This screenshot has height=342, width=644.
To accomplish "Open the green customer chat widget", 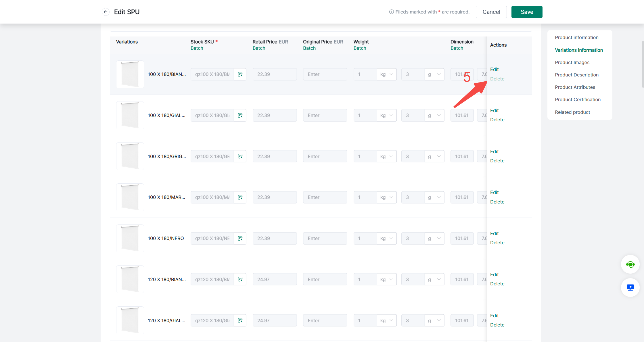I will pyautogui.click(x=630, y=264).
